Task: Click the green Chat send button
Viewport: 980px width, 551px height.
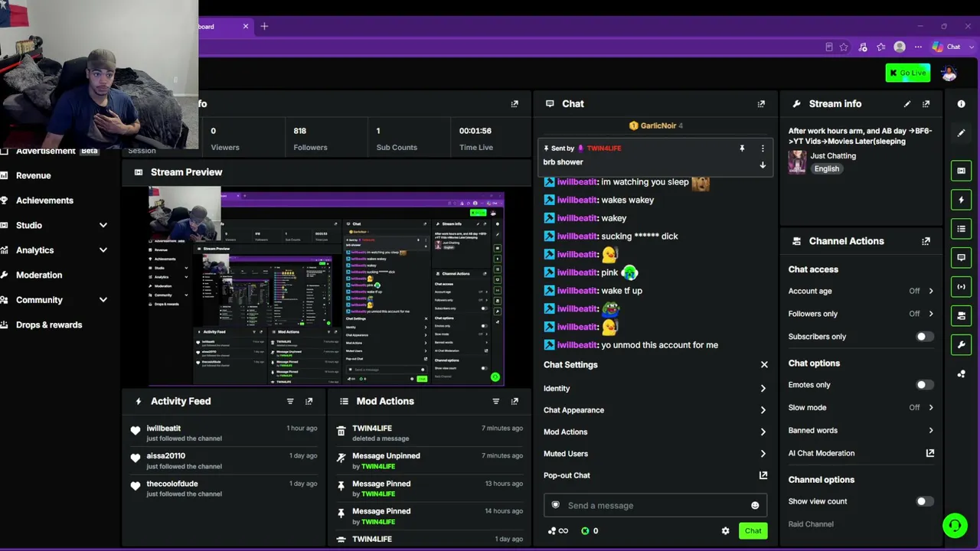Action: coord(753,531)
